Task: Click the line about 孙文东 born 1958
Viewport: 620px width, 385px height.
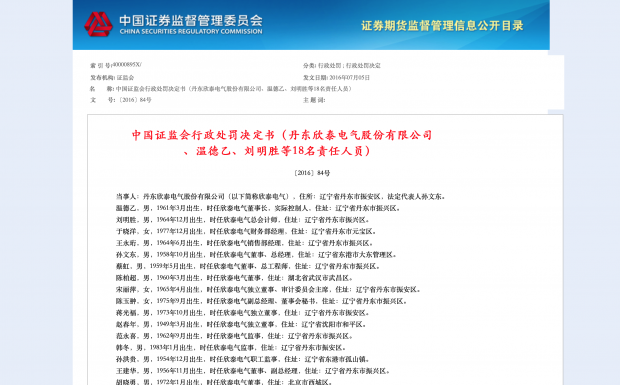Action: [256, 255]
